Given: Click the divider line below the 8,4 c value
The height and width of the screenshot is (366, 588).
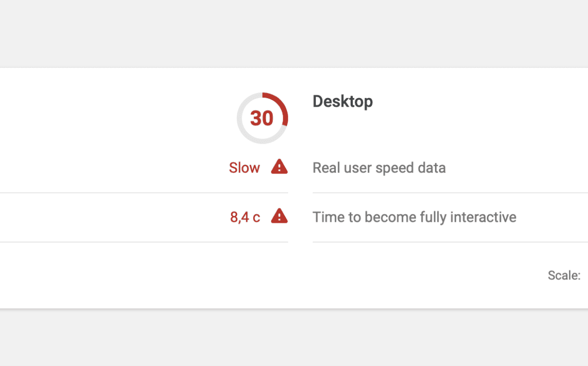Looking at the screenshot, I should 144,242.
